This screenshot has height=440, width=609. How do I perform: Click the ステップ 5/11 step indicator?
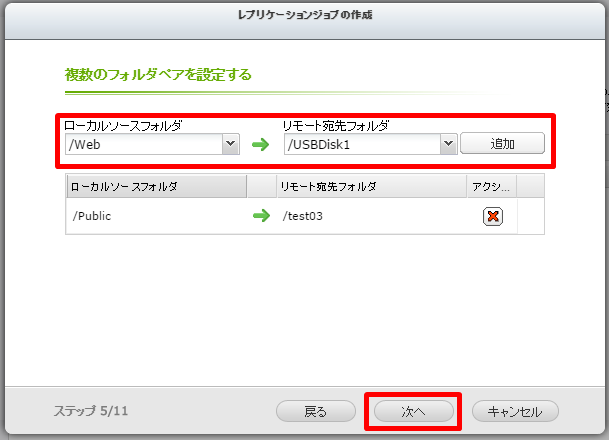click(x=91, y=411)
